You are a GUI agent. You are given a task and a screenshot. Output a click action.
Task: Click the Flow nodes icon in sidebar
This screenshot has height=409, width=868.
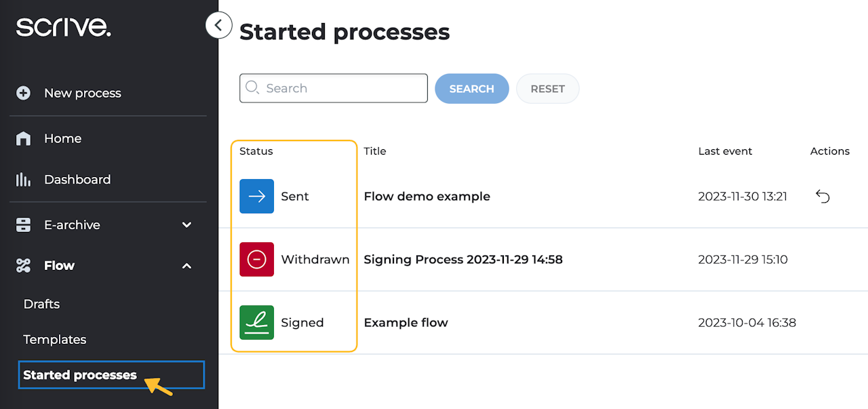[x=23, y=266]
